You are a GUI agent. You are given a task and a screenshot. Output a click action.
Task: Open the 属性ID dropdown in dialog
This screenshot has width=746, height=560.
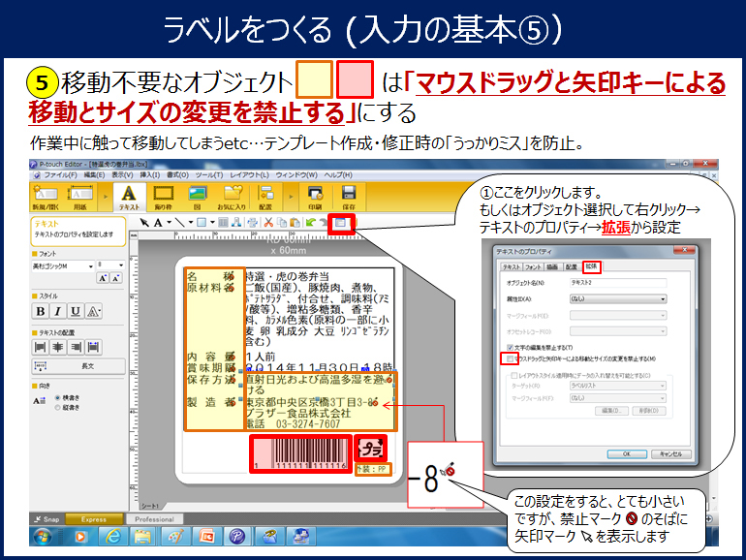tap(618, 298)
